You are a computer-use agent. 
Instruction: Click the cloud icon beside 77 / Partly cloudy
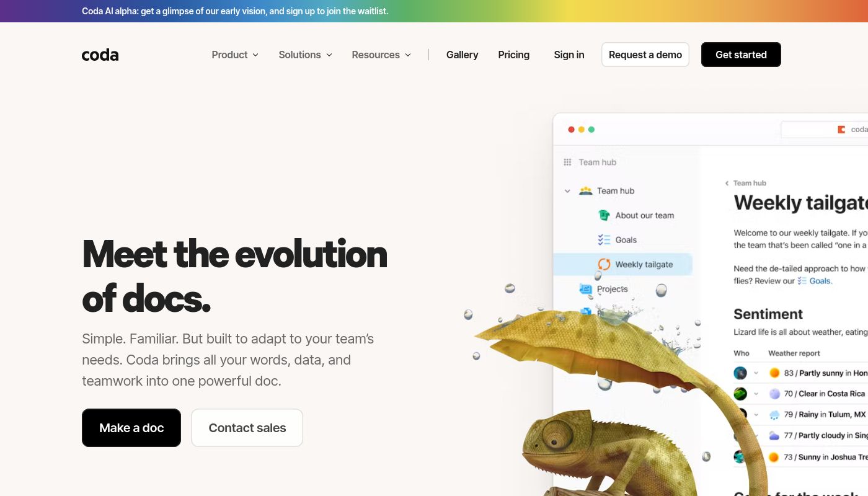click(774, 436)
